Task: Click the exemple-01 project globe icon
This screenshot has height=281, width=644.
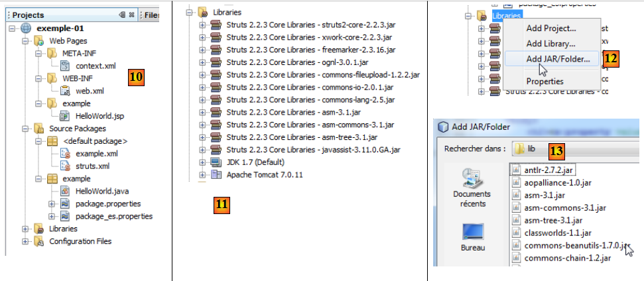Action: (27, 28)
